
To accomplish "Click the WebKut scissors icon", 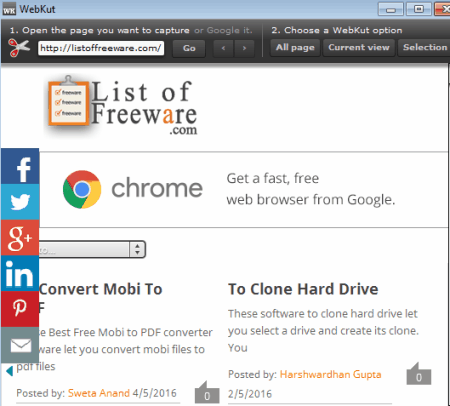I will pos(19,48).
